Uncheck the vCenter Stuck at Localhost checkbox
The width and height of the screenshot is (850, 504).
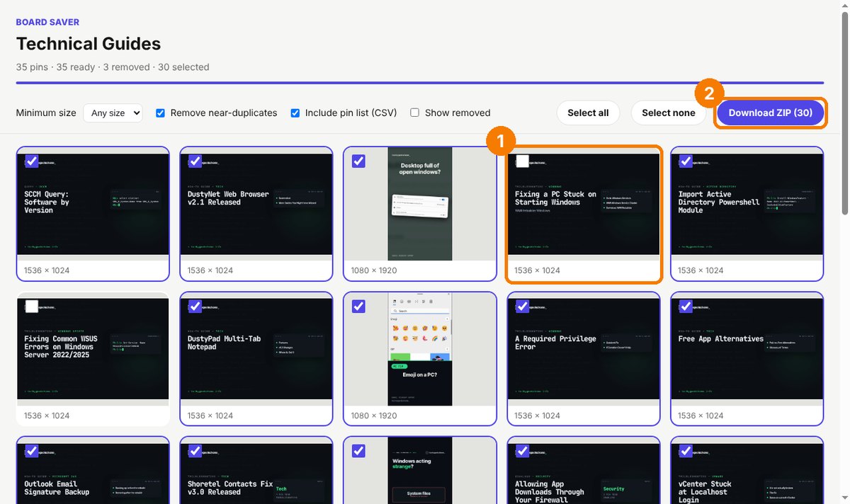[686, 451]
